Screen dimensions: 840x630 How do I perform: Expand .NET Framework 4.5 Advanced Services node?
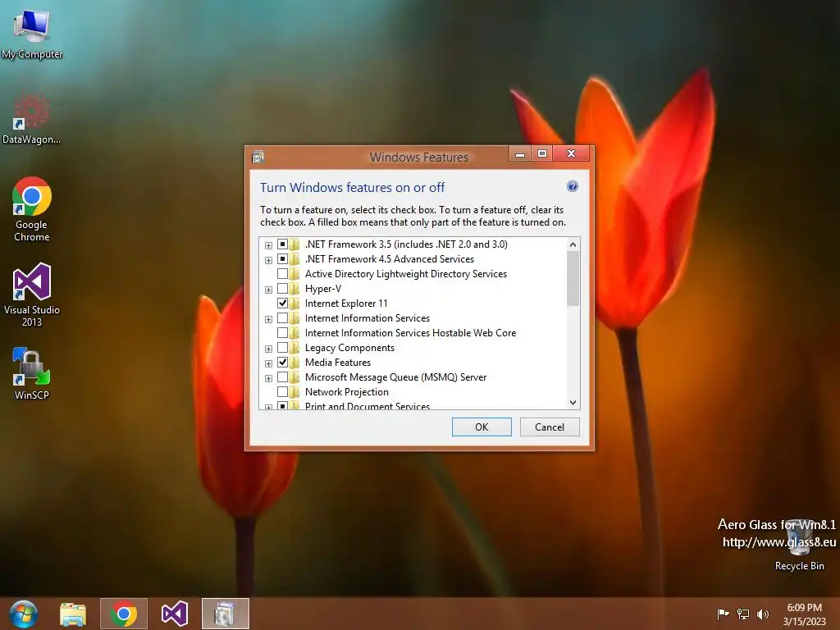click(268, 260)
